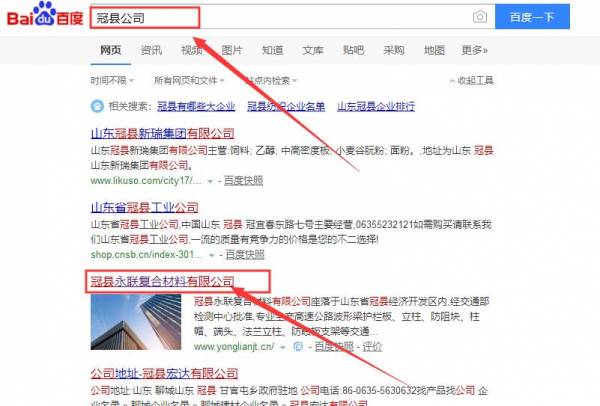Click the verification badge icon beside www.yonglianjt.cn

pyautogui.click(x=298, y=347)
